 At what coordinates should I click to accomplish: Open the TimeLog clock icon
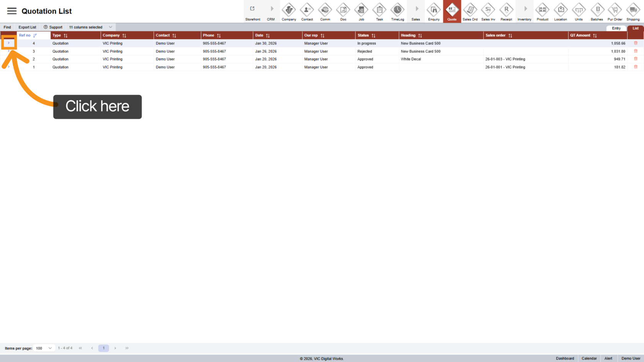pyautogui.click(x=398, y=11)
